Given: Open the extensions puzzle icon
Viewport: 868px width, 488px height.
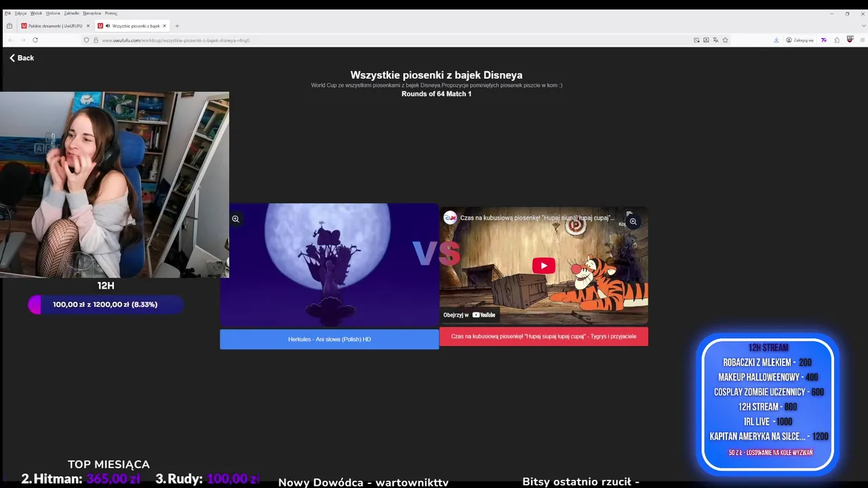Looking at the screenshot, I should [837, 40].
